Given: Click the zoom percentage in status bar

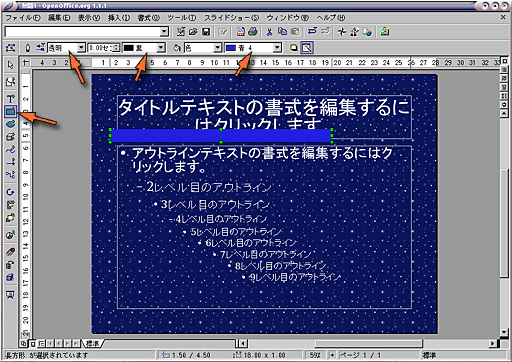Looking at the screenshot, I should pos(315,355).
